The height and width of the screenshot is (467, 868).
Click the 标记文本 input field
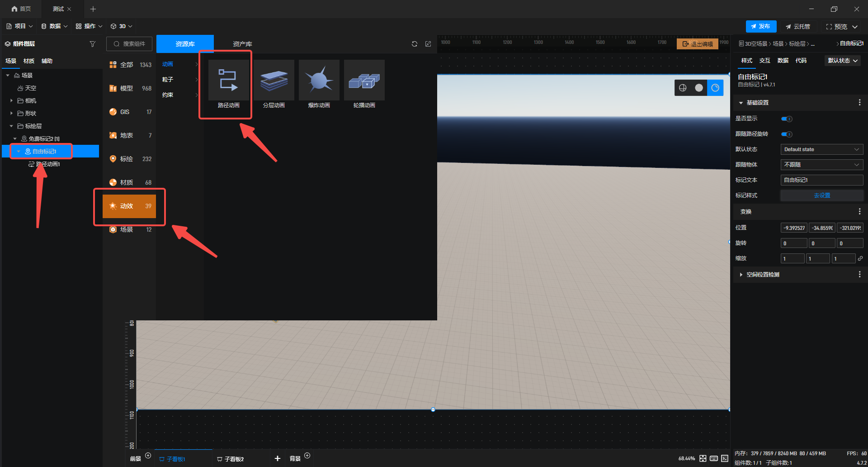pyautogui.click(x=821, y=180)
